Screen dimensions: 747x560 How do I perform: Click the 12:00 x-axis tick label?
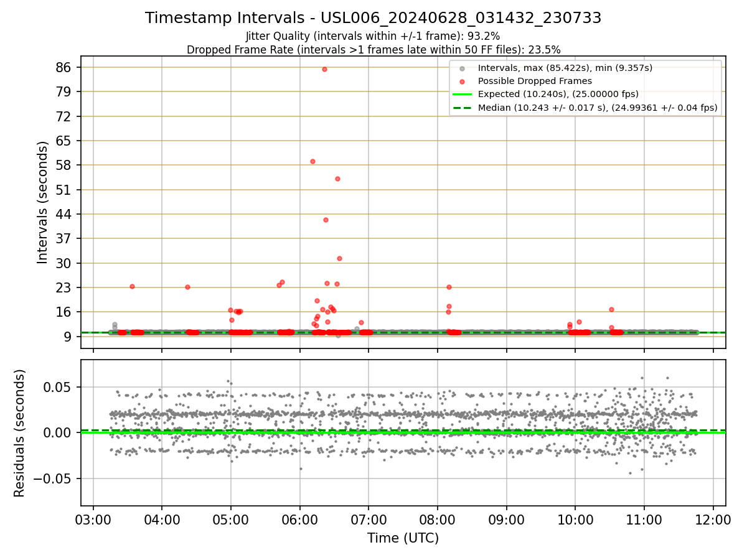(712, 518)
